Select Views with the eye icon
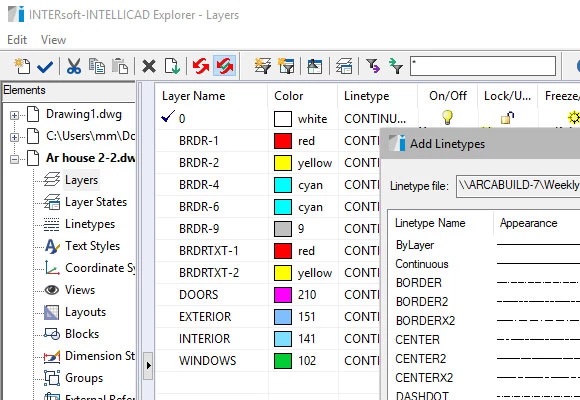The image size is (580, 400). point(80,290)
